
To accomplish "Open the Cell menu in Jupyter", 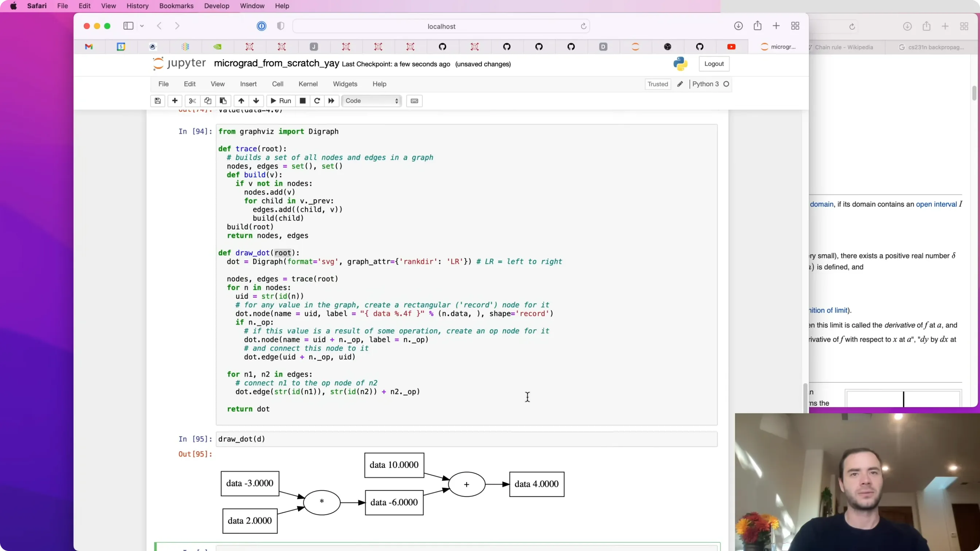I will 277,84.
